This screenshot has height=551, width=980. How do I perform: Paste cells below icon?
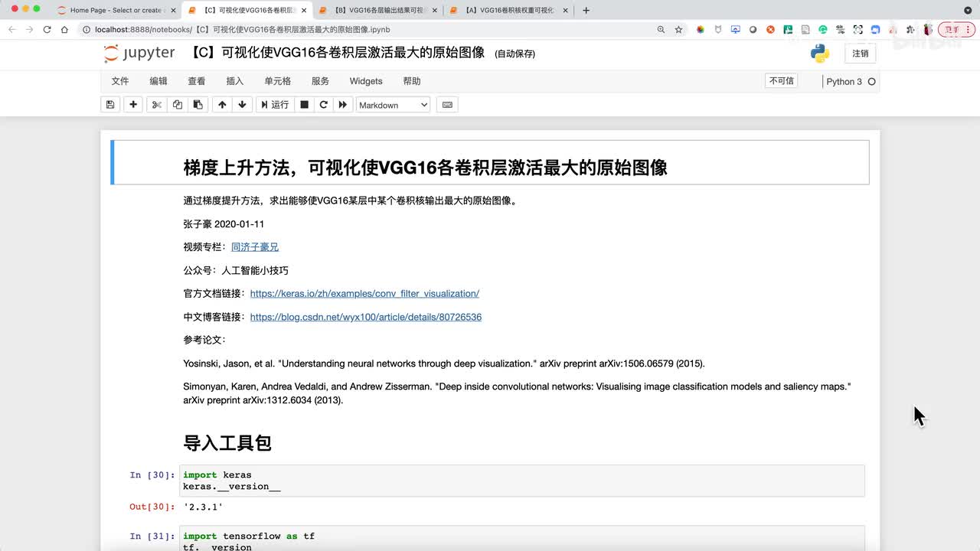coord(198,105)
